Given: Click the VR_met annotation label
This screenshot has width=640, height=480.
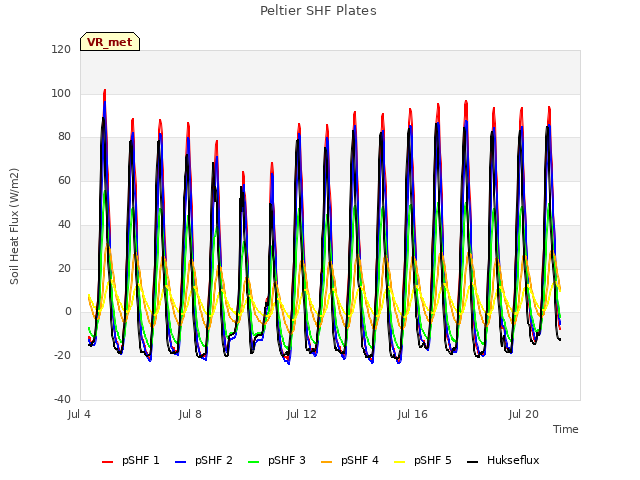Looking at the screenshot, I should [110, 42].
